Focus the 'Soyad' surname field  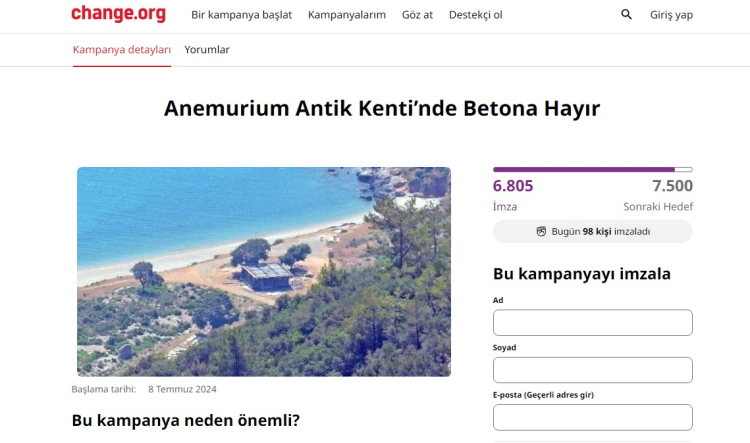click(593, 370)
